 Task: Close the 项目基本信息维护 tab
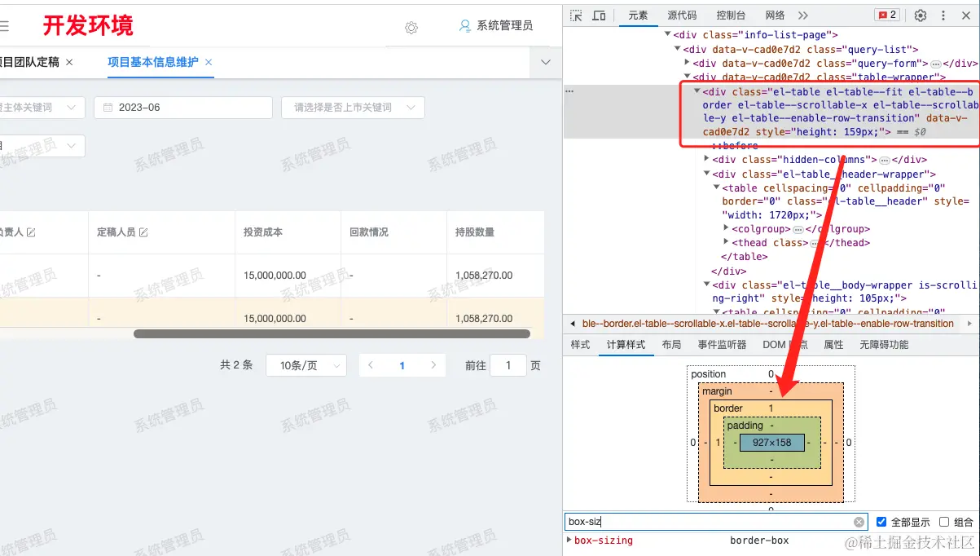(209, 62)
